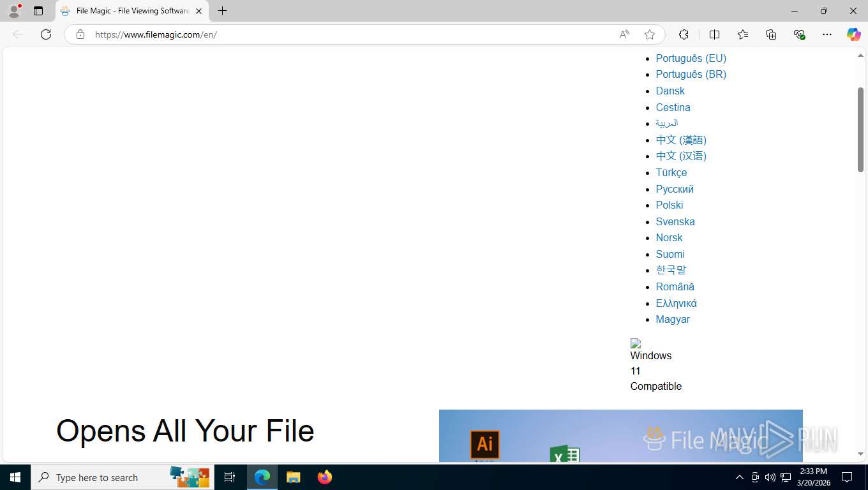This screenshot has width=868, height=490.
Task: Choose the Suomi language link
Action: pyautogui.click(x=670, y=254)
